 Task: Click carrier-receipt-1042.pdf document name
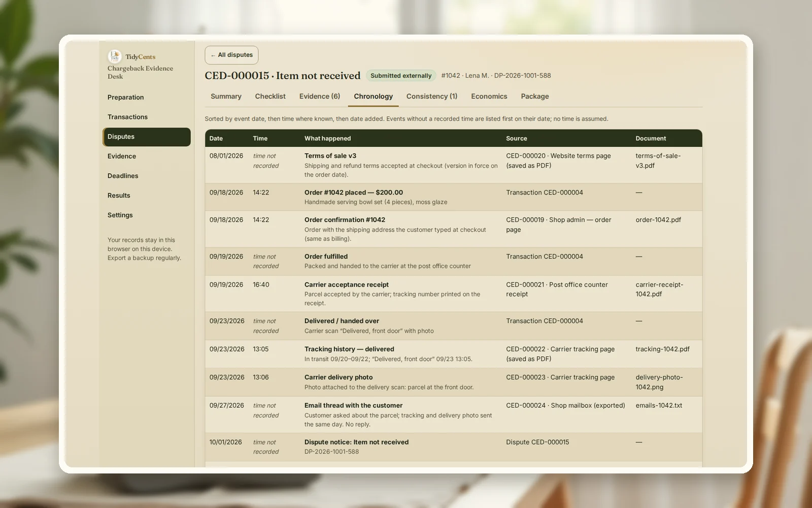[x=659, y=289]
